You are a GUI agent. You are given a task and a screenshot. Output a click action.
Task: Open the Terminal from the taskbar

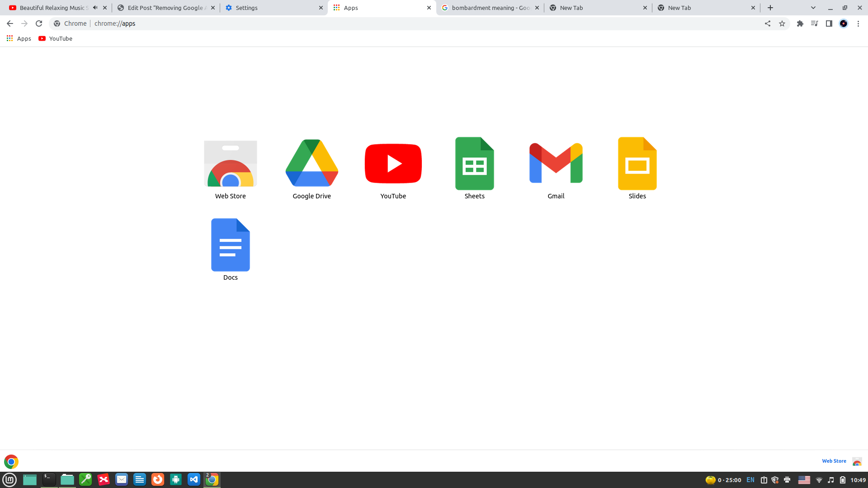pos(49,479)
